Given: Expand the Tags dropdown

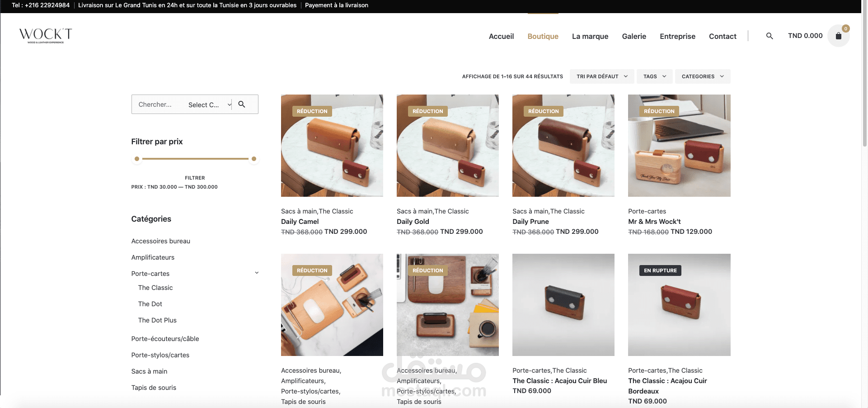Looking at the screenshot, I should coord(655,76).
